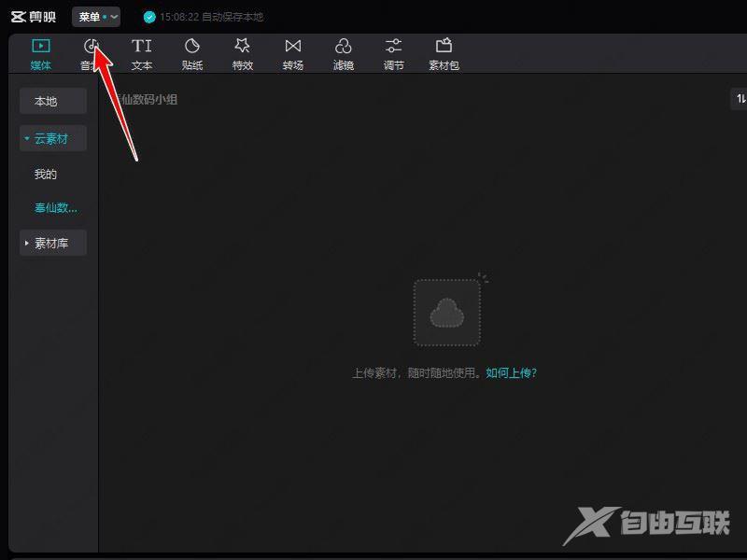
Task: Open the 素材包 material pack tab
Action: point(444,54)
